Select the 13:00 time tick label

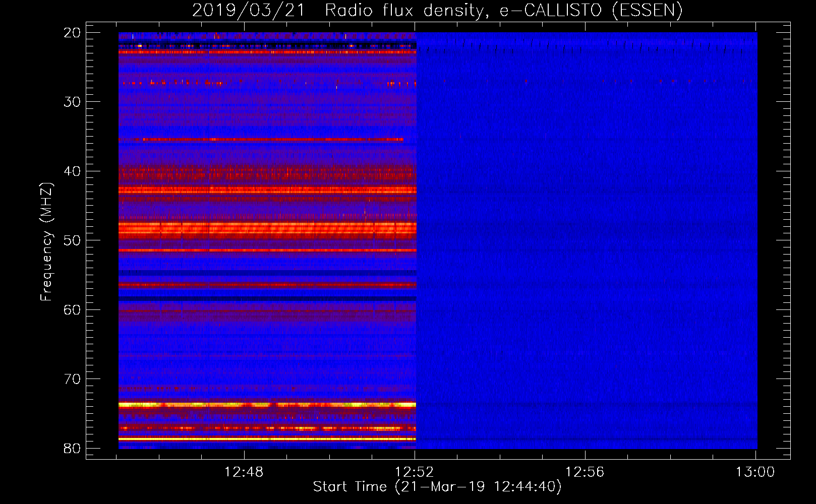[x=755, y=472]
